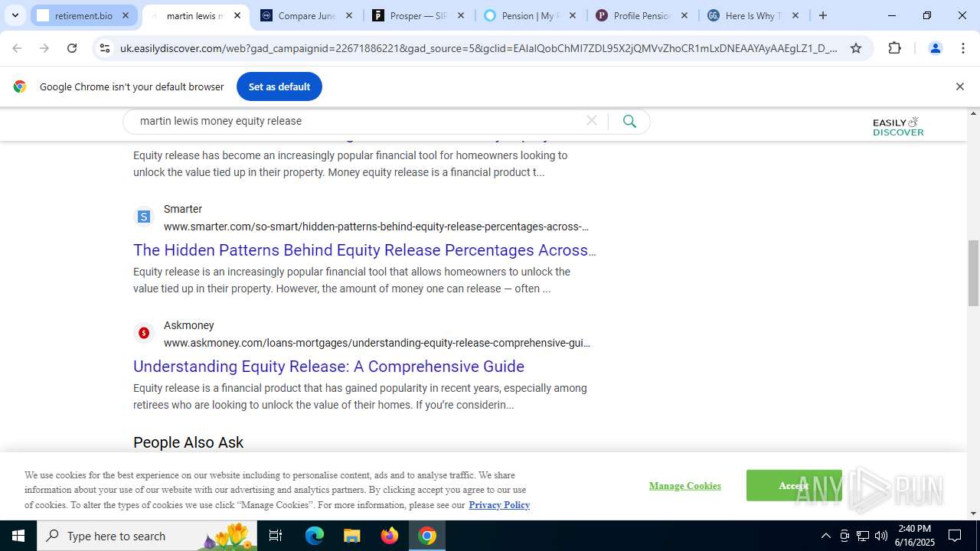Open File Explorer from taskbar
The height and width of the screenshot is (551, 980).
pyautogui.click(x=351, y=536)
